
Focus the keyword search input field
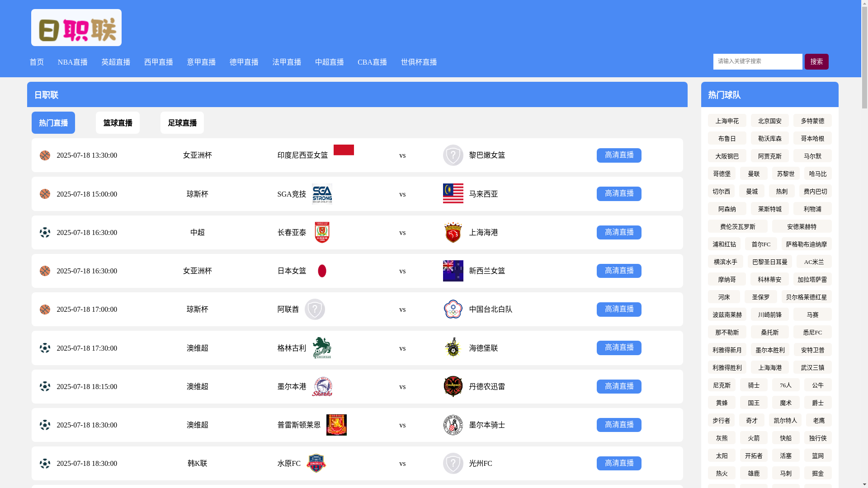point(758,61)
